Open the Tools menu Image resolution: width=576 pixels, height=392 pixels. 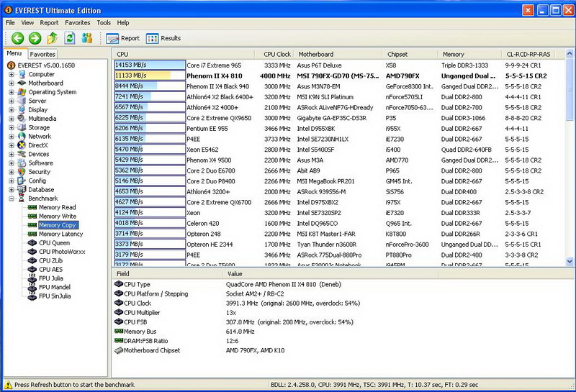[x=104, y=23]
